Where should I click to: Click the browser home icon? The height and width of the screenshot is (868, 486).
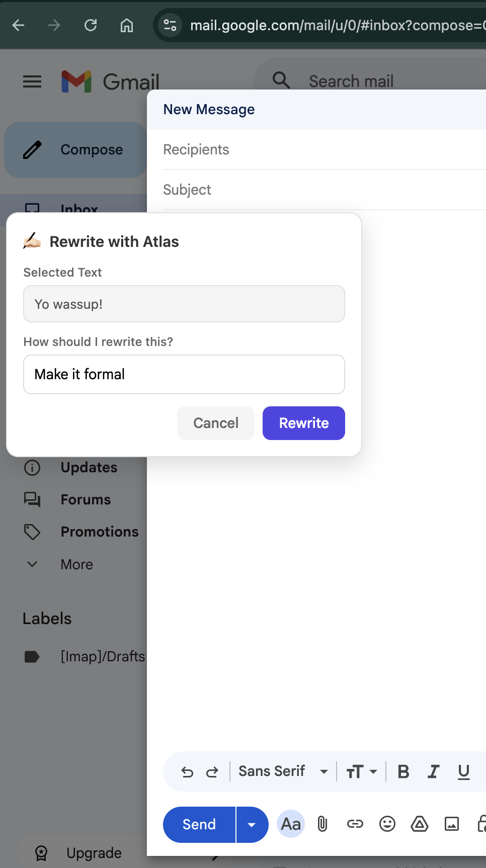tap(127, 25)
